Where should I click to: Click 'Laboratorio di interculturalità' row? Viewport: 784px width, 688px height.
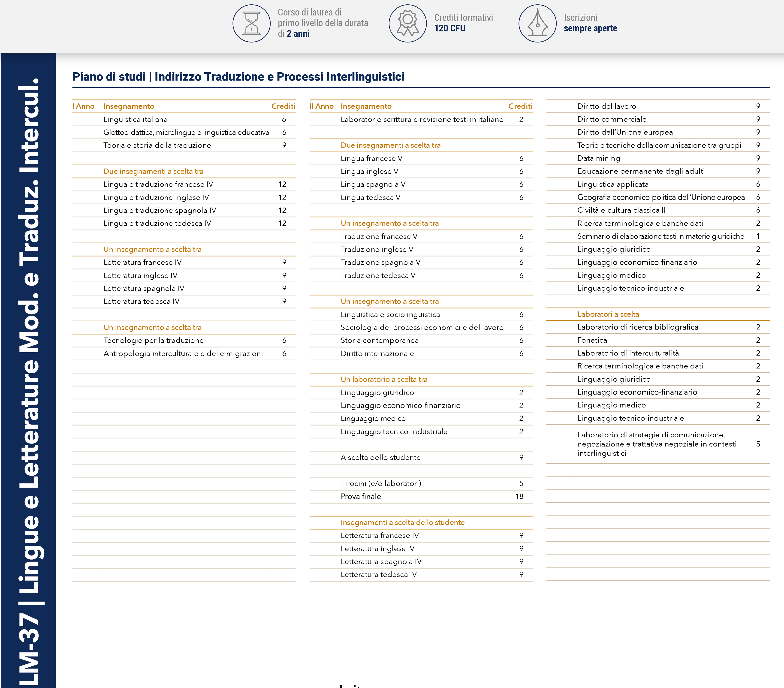click(658, 353)
